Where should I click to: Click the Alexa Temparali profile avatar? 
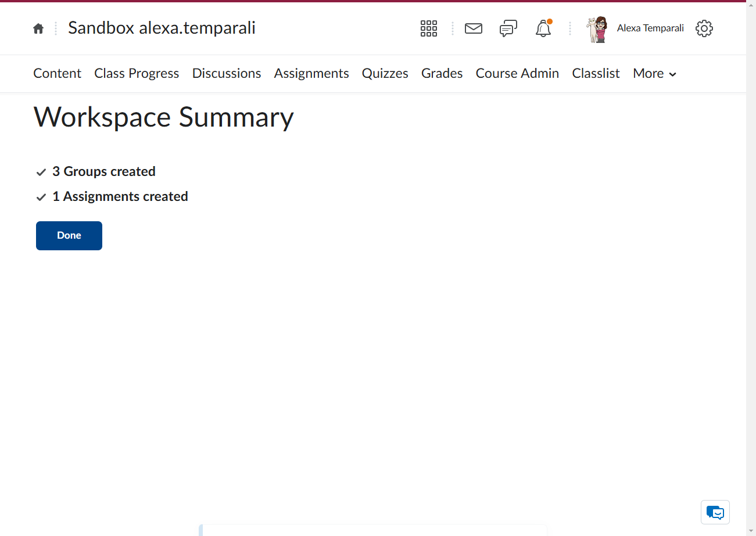coord(597,29)
